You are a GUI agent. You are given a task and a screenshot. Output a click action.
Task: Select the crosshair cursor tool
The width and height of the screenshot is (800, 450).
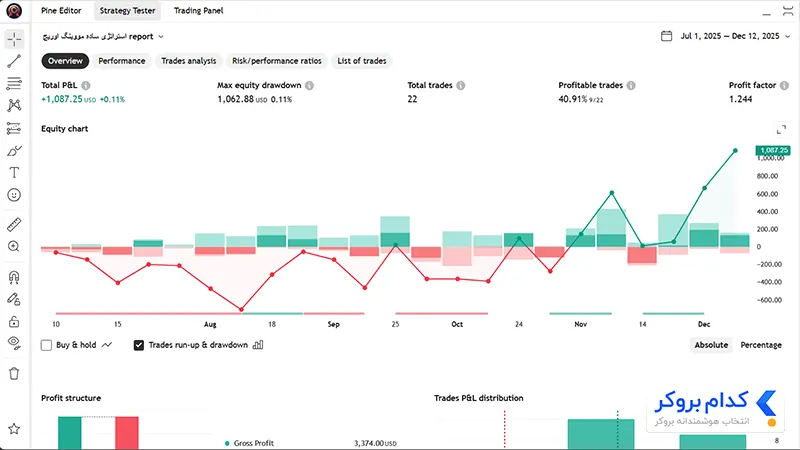[14, 39]
